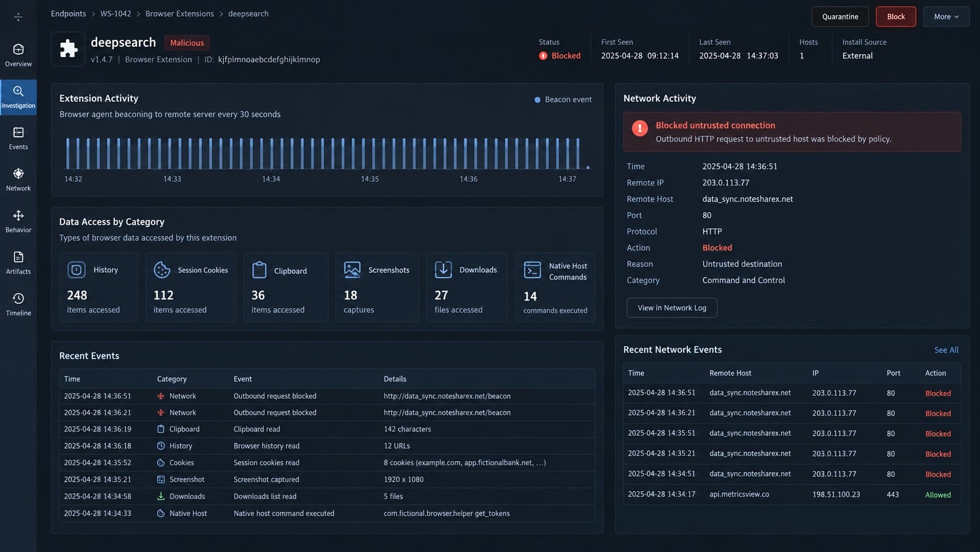Click Remote Host value data_sync.notesharex.net
Viewport: 980px width, 552px height.
click(747, 199)
